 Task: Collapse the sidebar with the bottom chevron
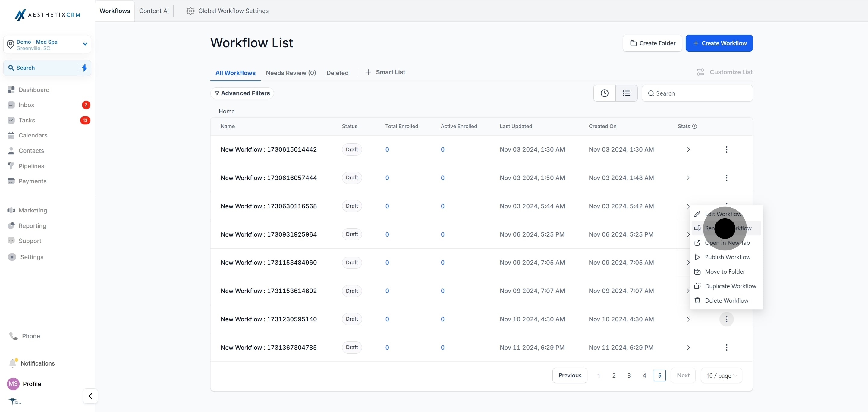click(90, 396)
